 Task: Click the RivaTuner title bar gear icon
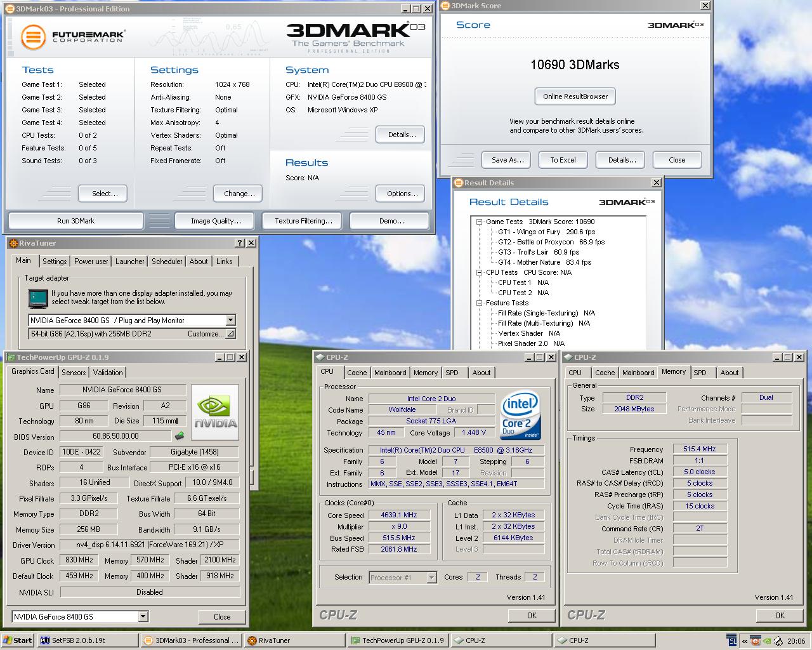pyautogui.click(x=13, y=243)
